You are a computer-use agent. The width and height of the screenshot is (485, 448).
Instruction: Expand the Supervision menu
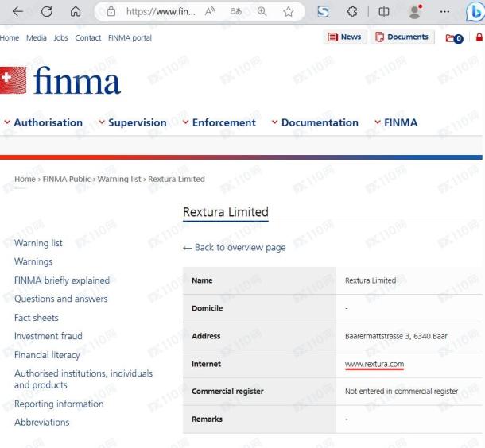[133, 122]
